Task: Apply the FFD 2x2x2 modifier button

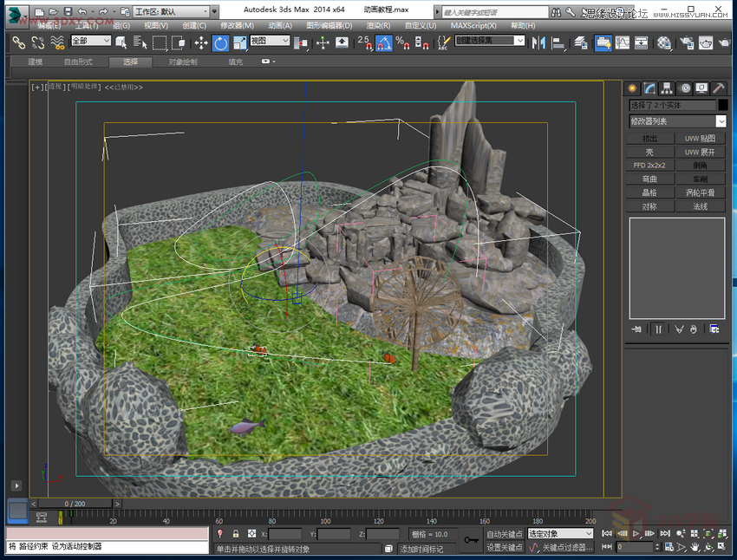Action: point(650,165)
